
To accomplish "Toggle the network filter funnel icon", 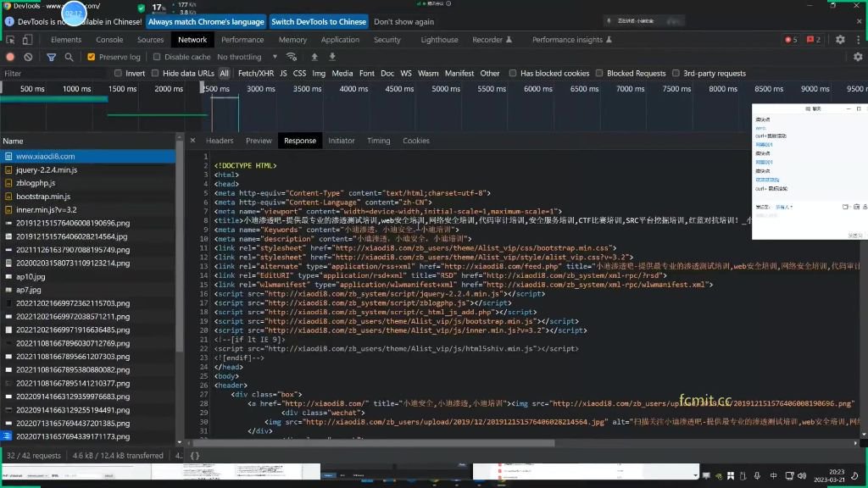I will tap(51, 57).
